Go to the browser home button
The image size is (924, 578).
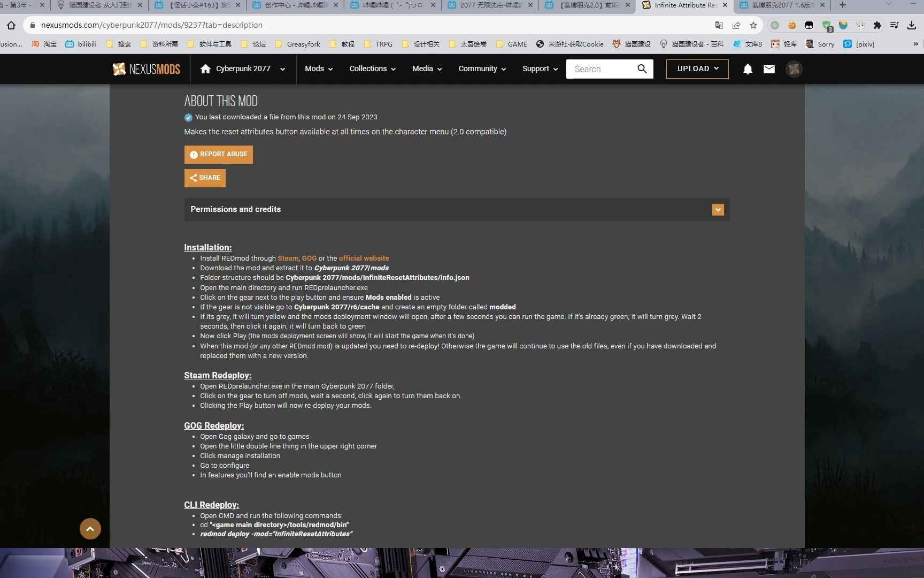[11, 25]
